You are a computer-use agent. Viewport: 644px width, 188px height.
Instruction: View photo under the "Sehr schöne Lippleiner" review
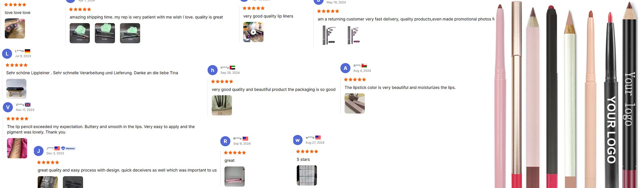click(16, 89)
